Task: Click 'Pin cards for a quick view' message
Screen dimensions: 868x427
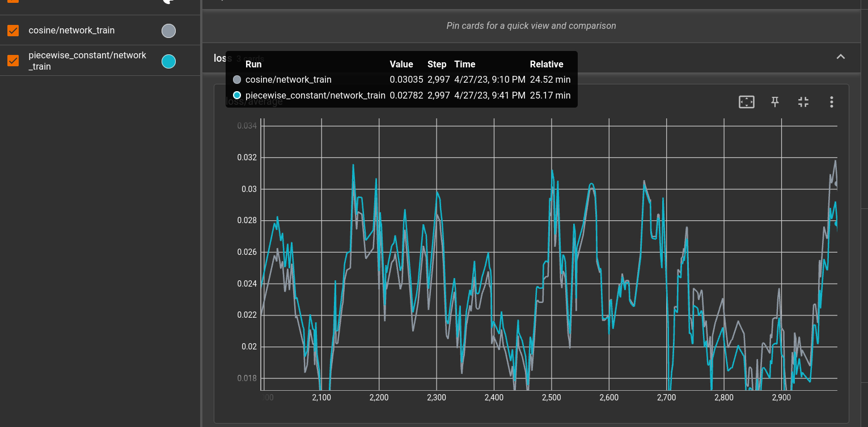Action: click(531, 25)
